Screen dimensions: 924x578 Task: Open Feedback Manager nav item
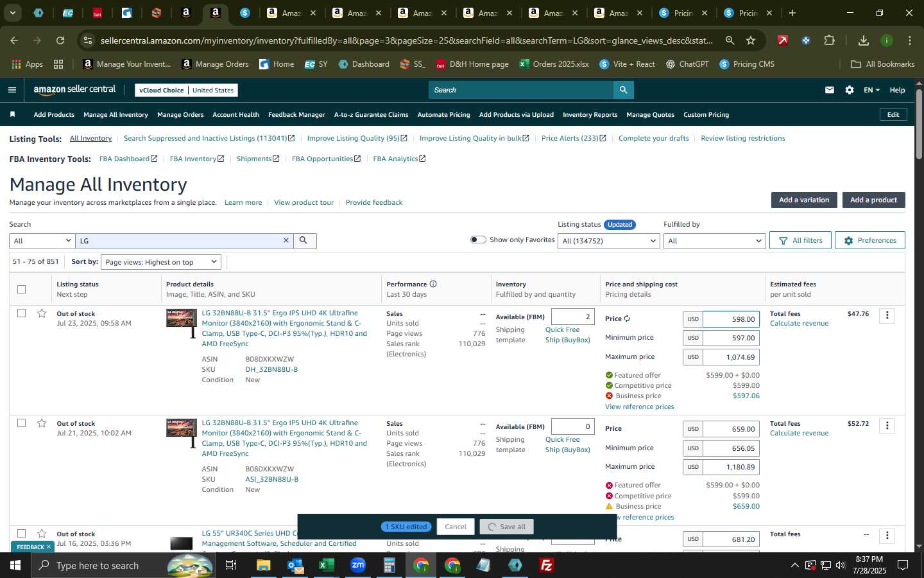point(296,114)
